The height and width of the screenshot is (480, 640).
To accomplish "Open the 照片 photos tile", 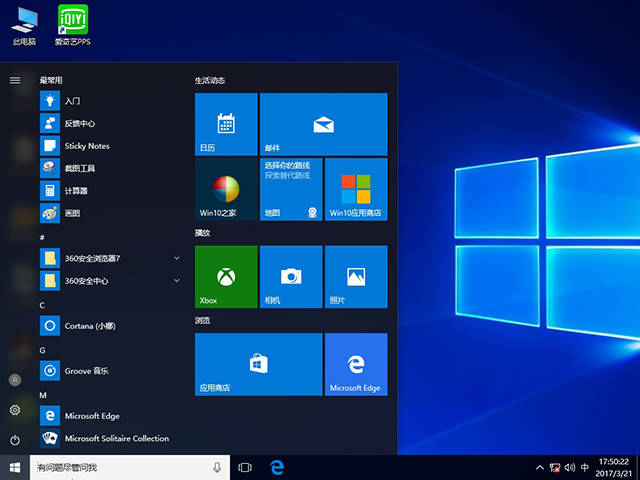I will click(x=355, y=277).
